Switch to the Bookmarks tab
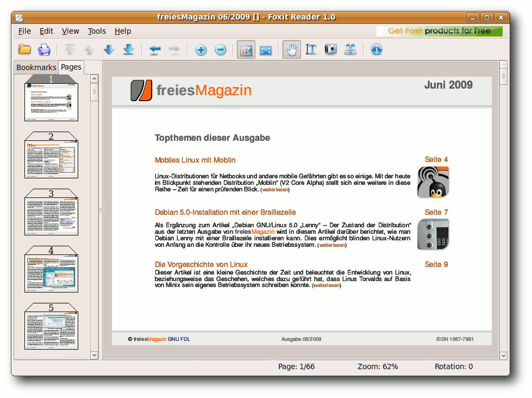532x398 pixels. click(36, 67)
